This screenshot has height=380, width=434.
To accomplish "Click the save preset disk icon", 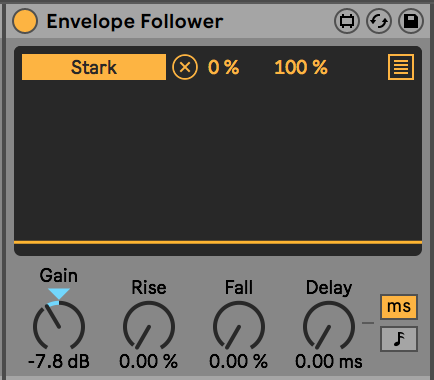I will [x=411, y=21].
